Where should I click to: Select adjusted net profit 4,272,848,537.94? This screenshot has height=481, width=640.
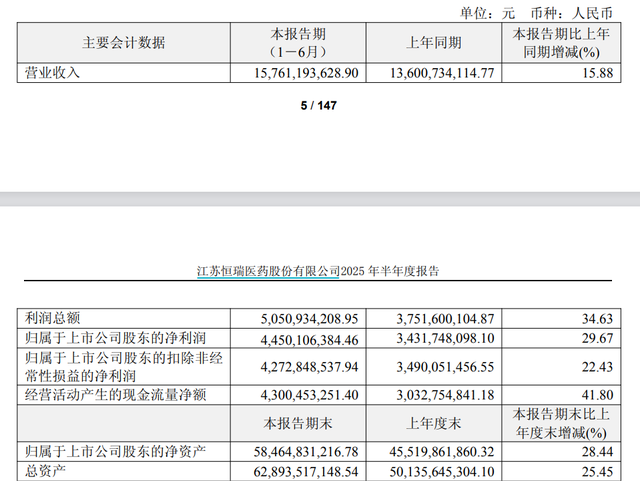[309, 367]
